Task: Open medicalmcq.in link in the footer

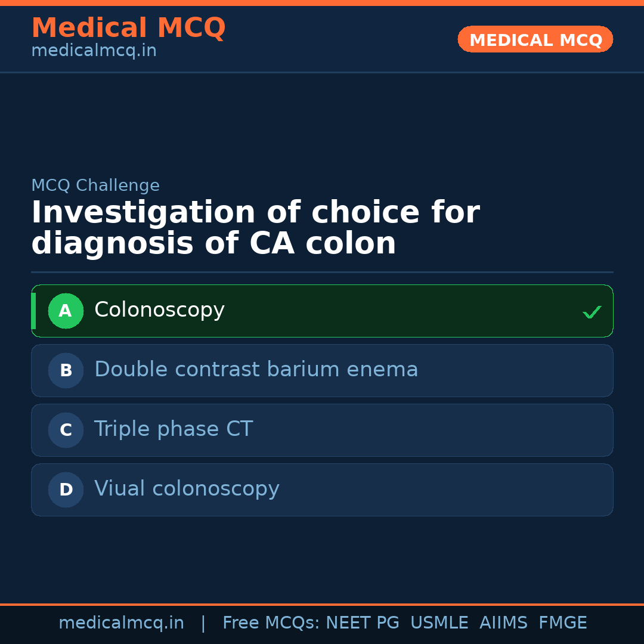Action: pos(121,623)
